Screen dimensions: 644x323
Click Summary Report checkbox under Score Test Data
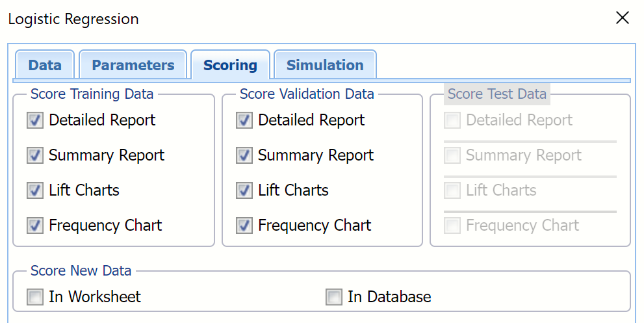(452, 155)
